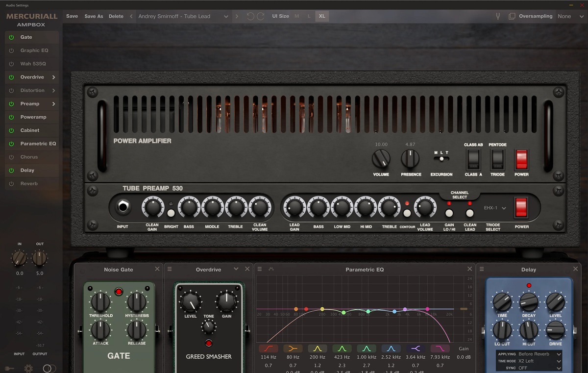Toggle the Preamp module power icon
The height and width of the screenshot is (373, 588).
tap(12, 104)
